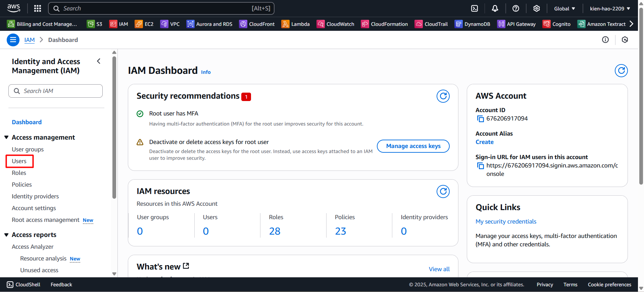Viewport: 644px width, 292px height.
Task: Click the sidebar vertical scrollbar
Action: pyautogui.click(x=114, y=128)
